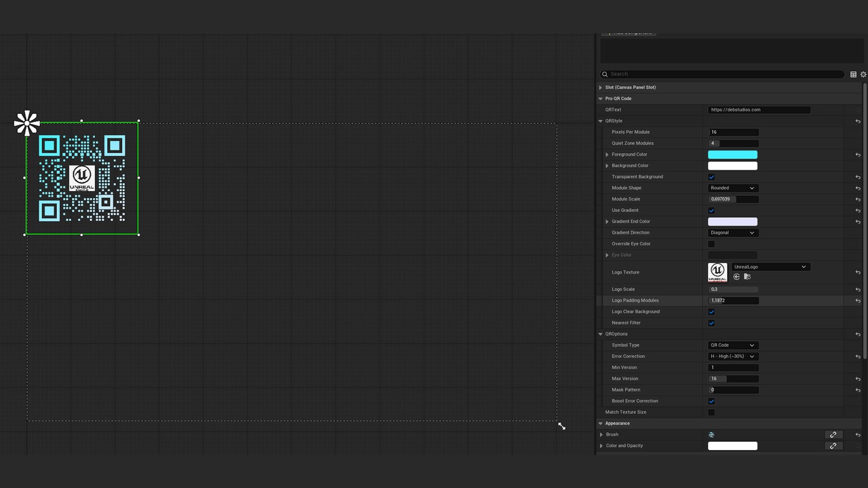Click the anchor flower widget on canvas
868x488 pixels.
26,123
